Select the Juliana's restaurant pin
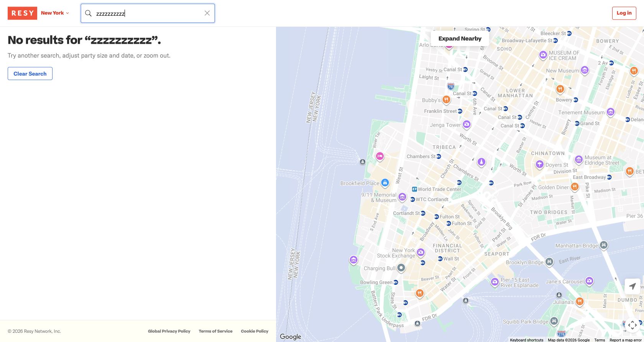This screenshot has height=342, width=644. pyautogui.click(x=580, y=302)
